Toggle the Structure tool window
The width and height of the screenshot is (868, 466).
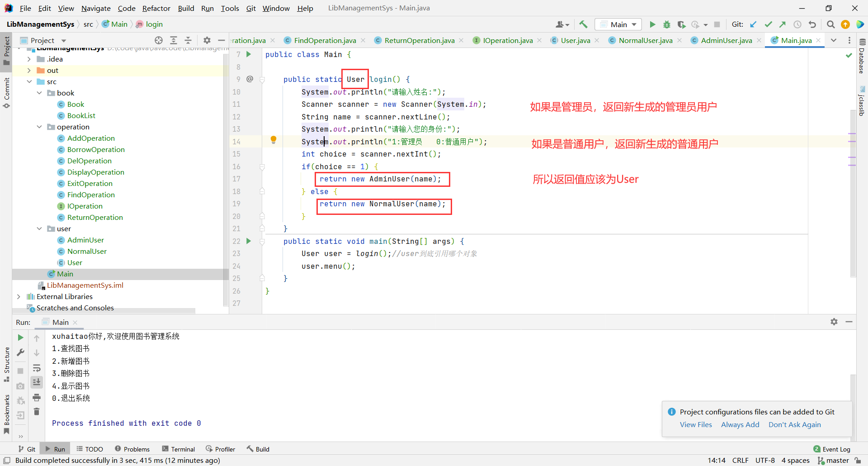(x=6, y=364)
